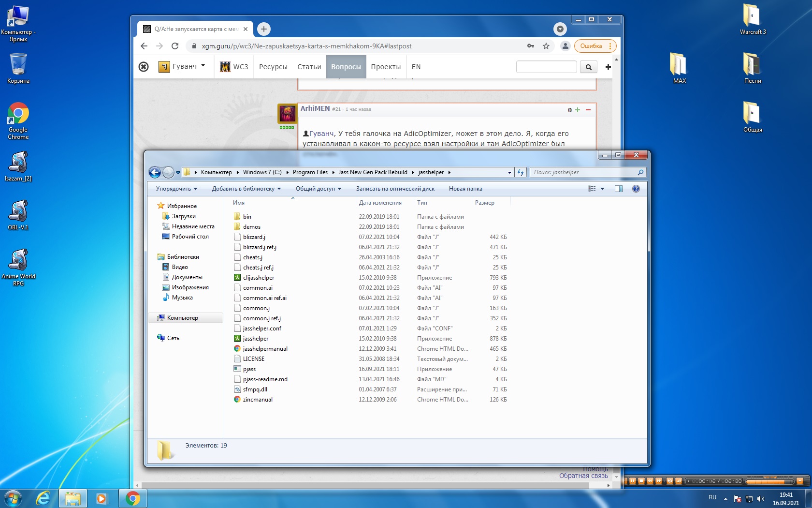Click Записать на оптический диск
The height and width of the screenshot is (508, 812).
click(x=395, y=189)
